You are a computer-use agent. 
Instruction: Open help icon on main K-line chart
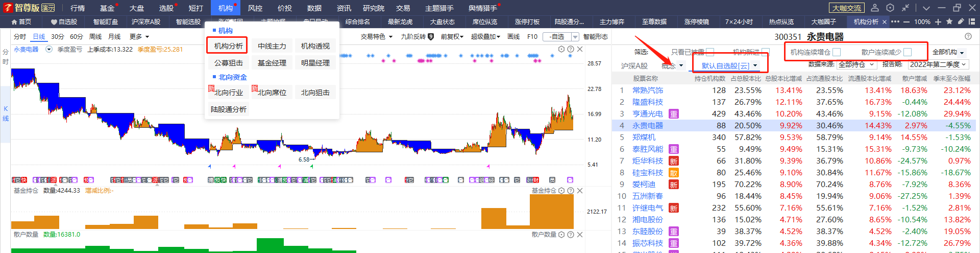point(571,49)
